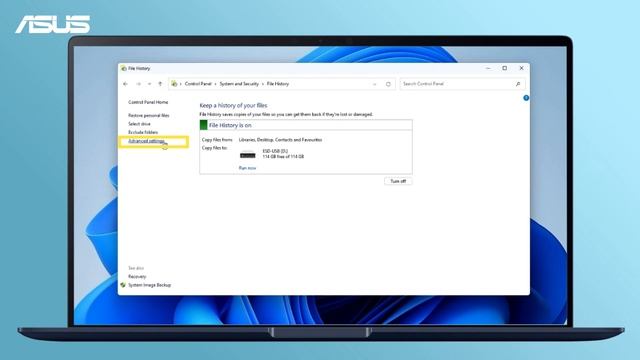Maximize the File History window
The width and height of the screenshot is (640, 360).
tap(504, 69)
